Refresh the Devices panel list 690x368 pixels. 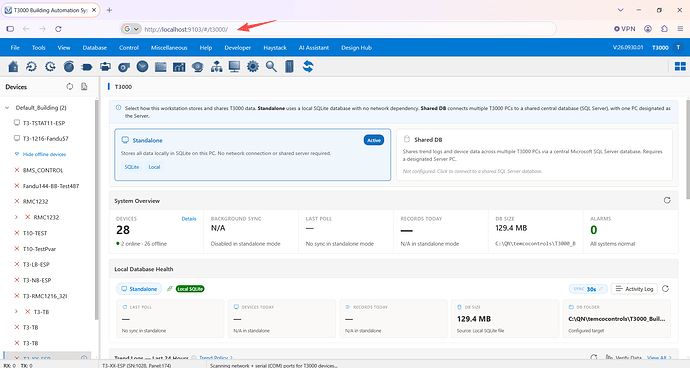(70, 87)
